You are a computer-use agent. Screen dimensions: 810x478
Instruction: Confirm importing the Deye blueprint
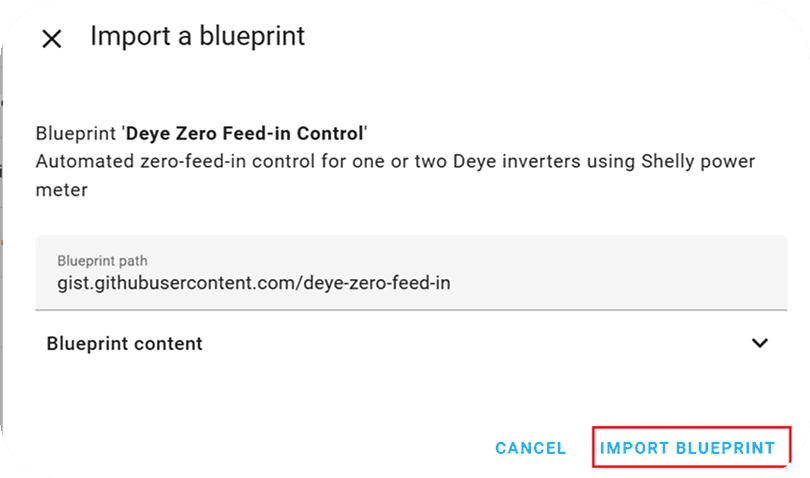point(688,448)
